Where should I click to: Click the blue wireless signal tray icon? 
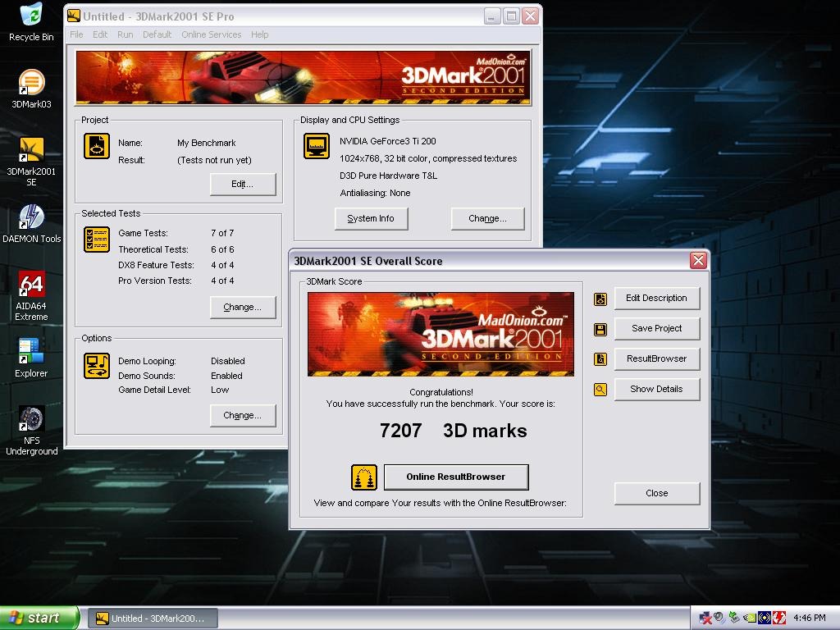[765, 619]
